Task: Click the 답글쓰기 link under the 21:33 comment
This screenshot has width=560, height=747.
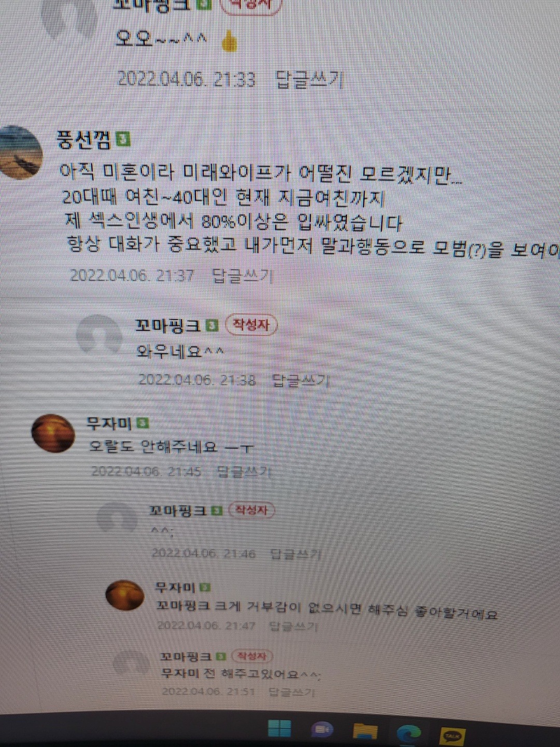Action: [x=309, y=79]
